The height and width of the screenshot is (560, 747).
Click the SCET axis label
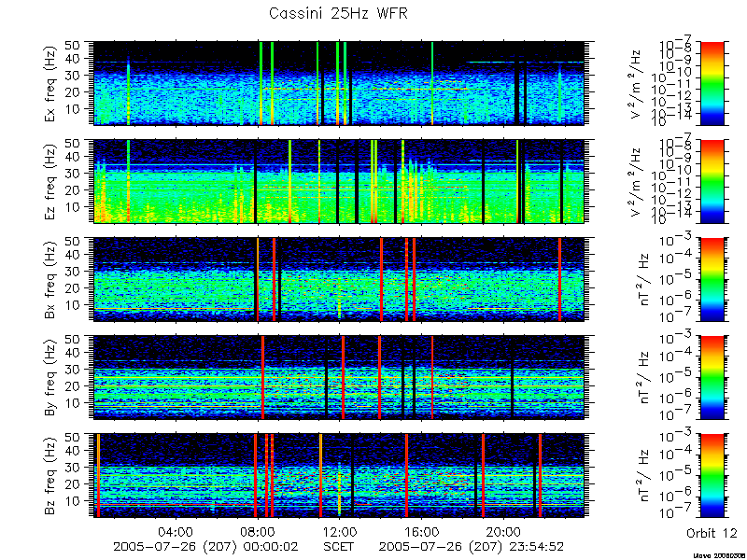point(339,546)
